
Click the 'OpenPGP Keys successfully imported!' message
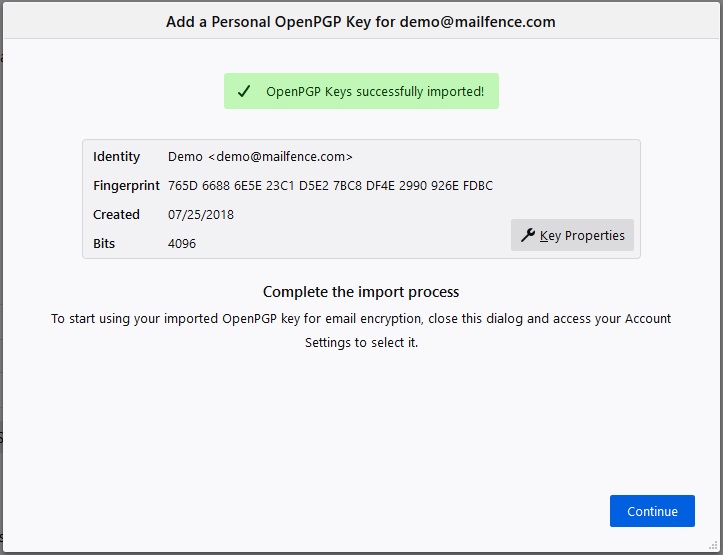pos(375,91)
